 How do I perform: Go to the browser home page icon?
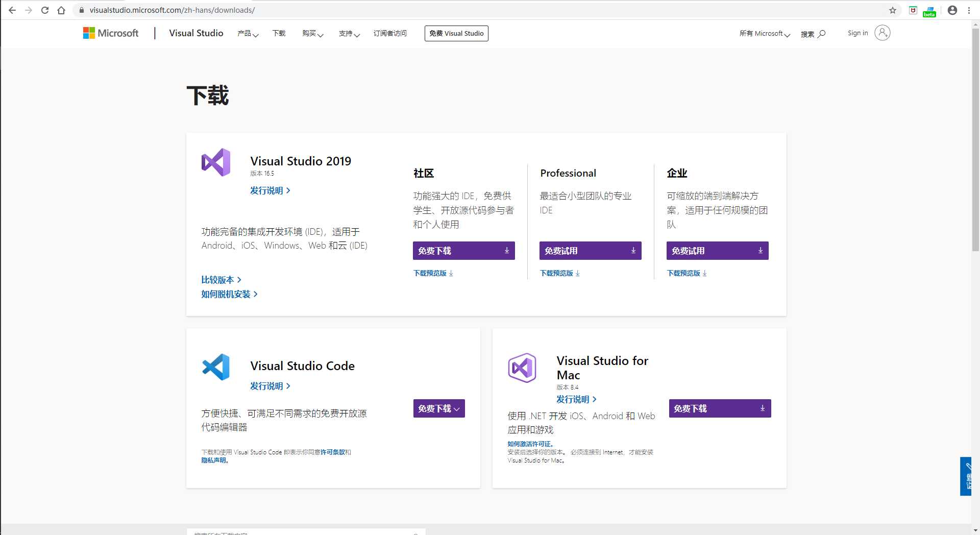[x=61, y=10]
